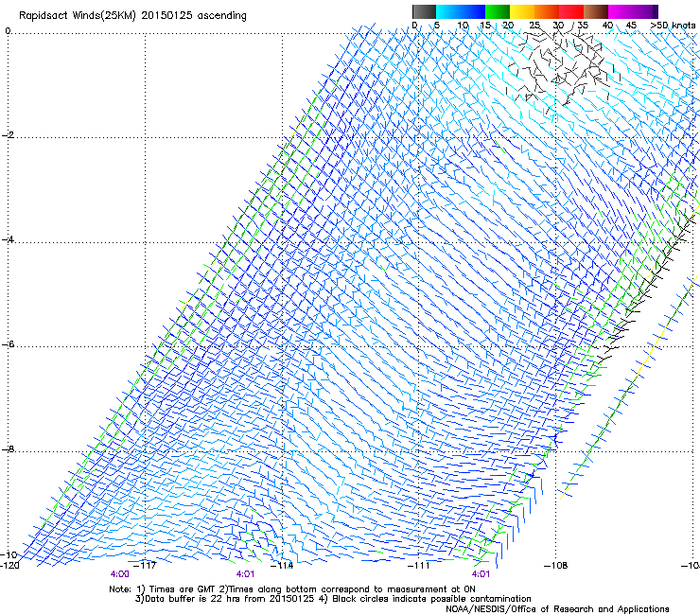Image resolution: width=700 pixels, height=615 pixels.
Task: Click the latitude label '0' on the left axis
Action: coord(8,31)
